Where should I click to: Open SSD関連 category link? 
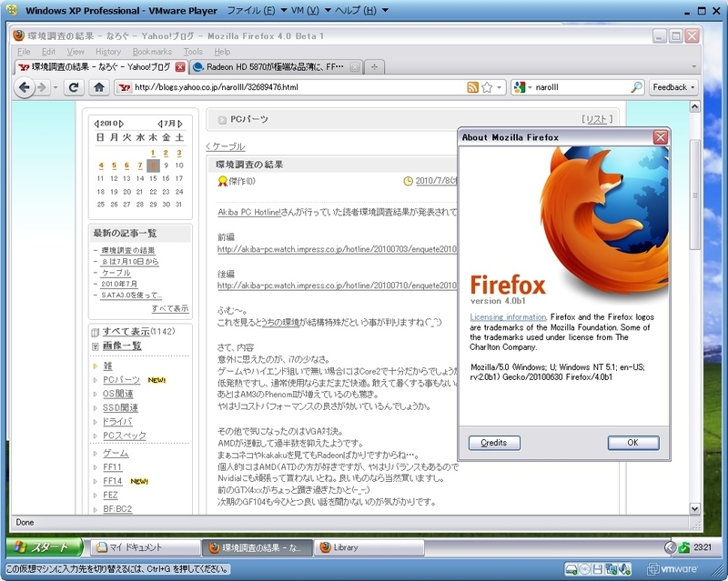tap(120, 407)
